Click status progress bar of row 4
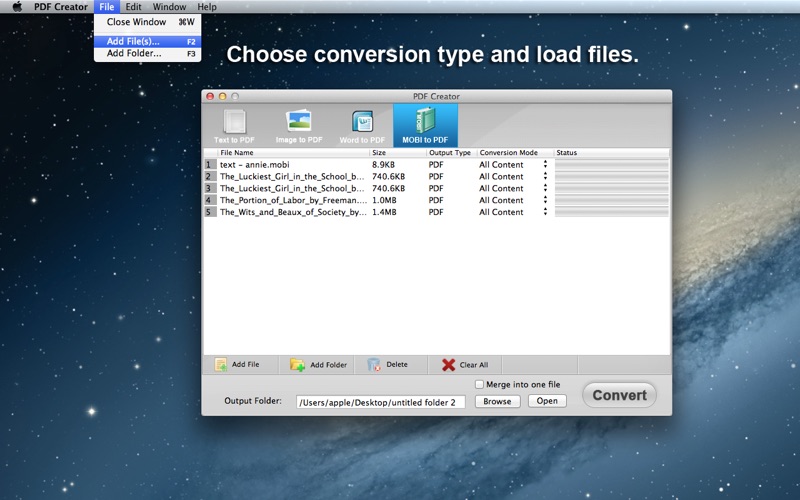 point(612,200)
